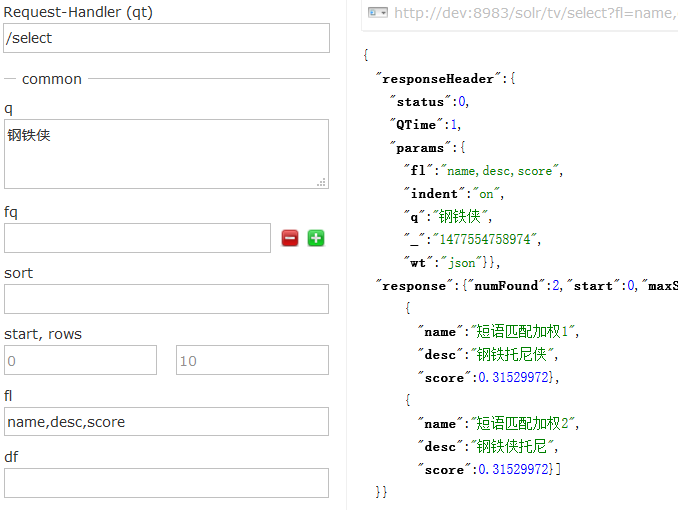The image size is (678, 510).
Task: Focus the Request-Handler field containing /select
Action: point(166,38)
